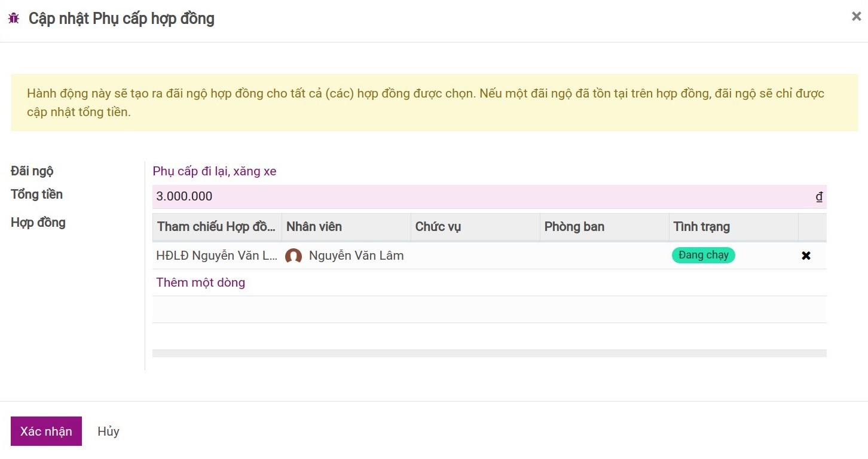Click the Đang chạy status badge

pos(703,256)
